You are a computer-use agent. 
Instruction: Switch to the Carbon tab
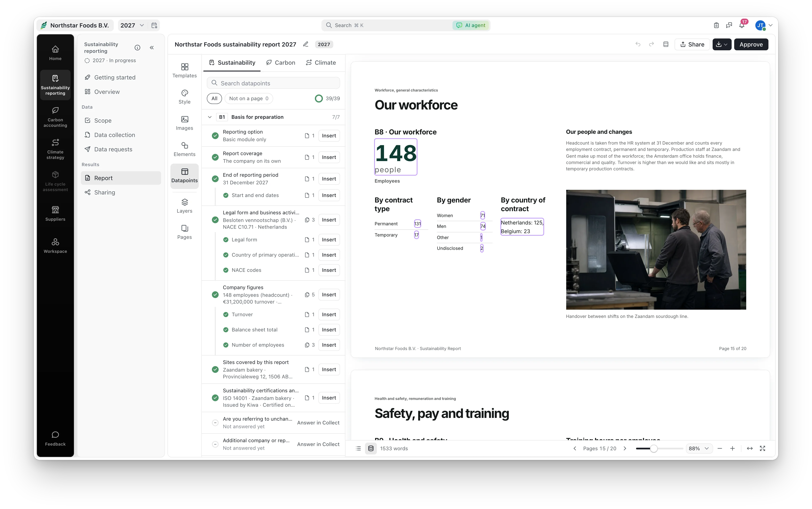(x=281, y=63)
